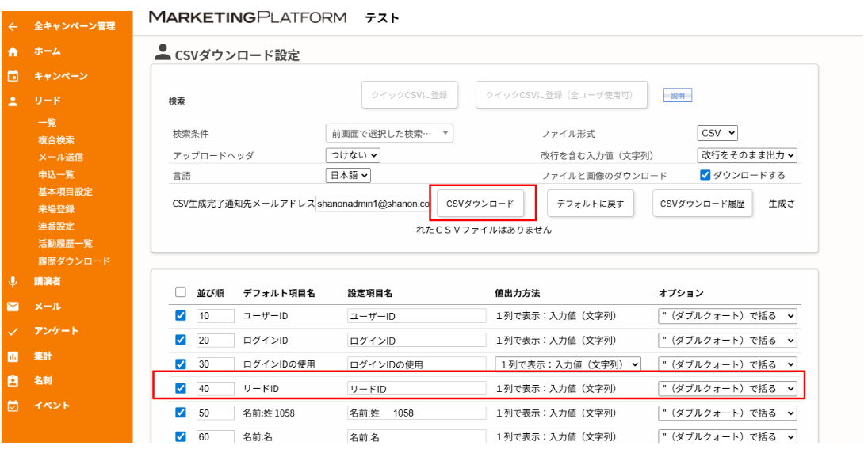The width and height of the screenshot is (868, 457).
Task: Click the CSVダウンロード履歴 button
Action: 702,204
